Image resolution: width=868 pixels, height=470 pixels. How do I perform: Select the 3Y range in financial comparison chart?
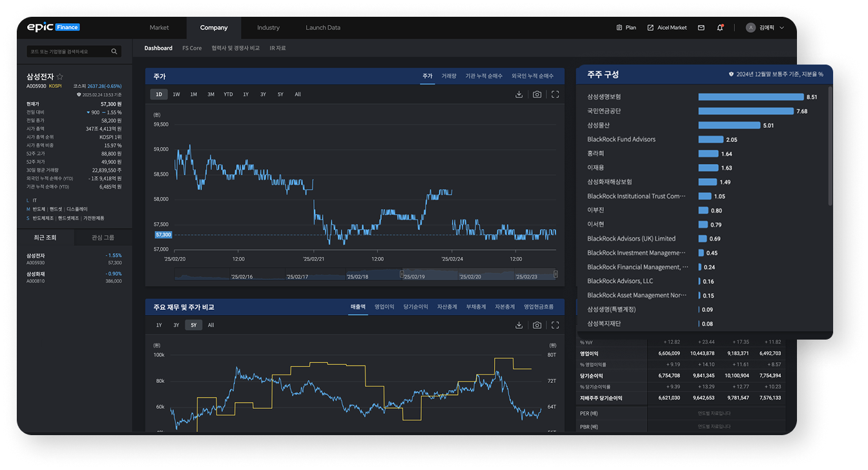[176, 325]
